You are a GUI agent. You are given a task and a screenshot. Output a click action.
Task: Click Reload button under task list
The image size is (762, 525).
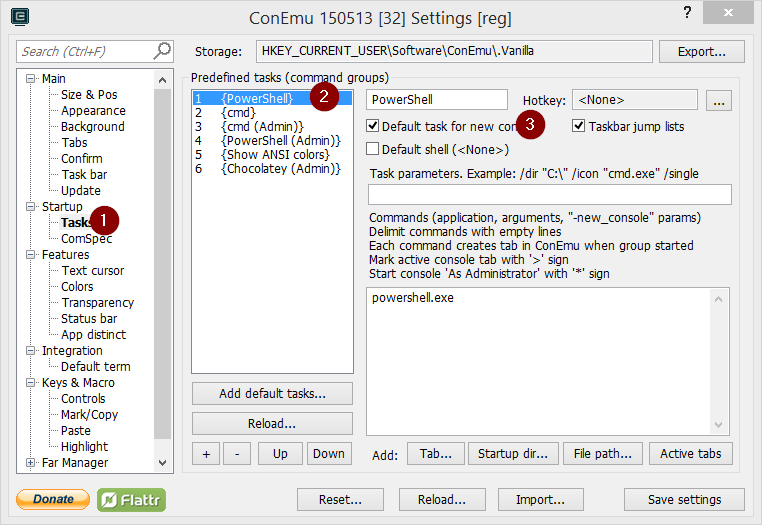tap(272, 424)
